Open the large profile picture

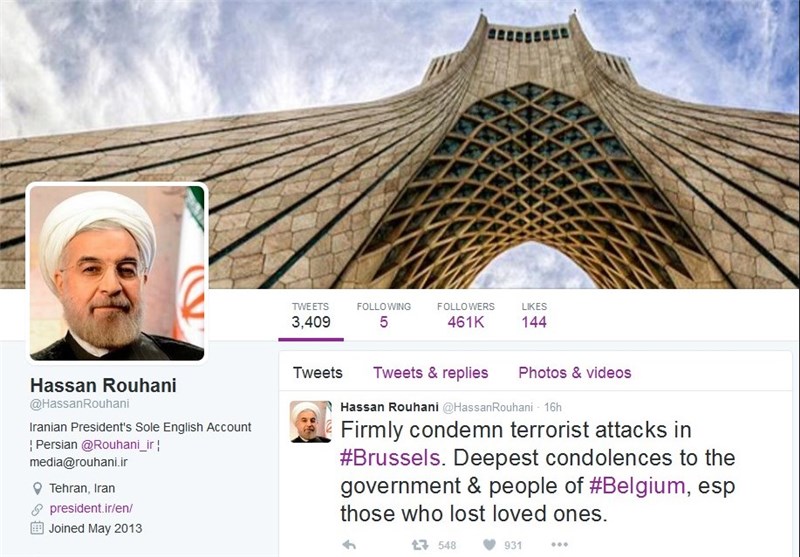click(x=117, y=273)
